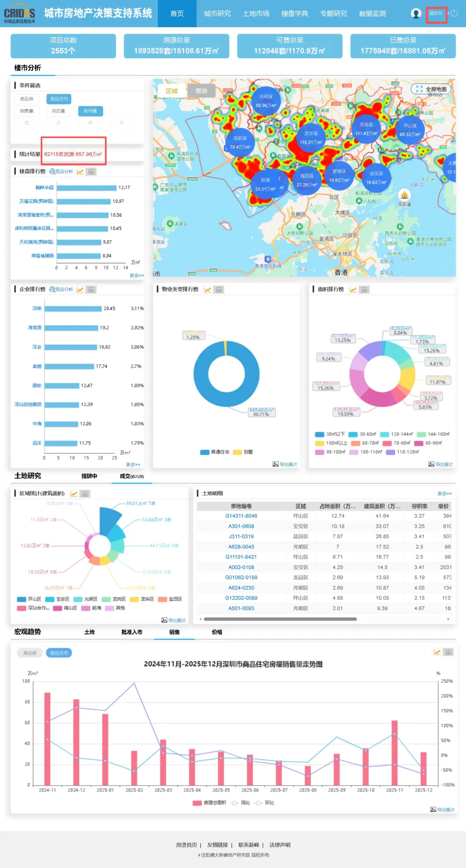Click the 天后庙 temple marker on map

click(x=404, y=195)
